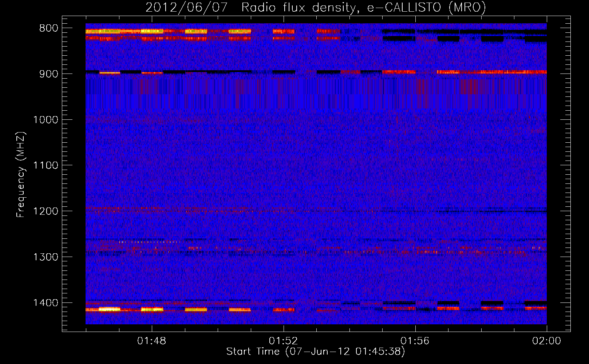Select the 1300 frequency axis label

click(46, 257)
